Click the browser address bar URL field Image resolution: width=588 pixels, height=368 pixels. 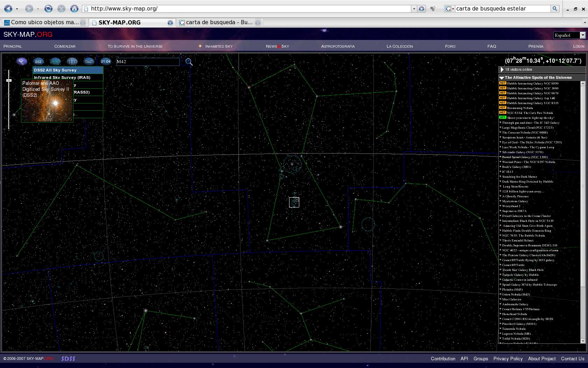247,9
